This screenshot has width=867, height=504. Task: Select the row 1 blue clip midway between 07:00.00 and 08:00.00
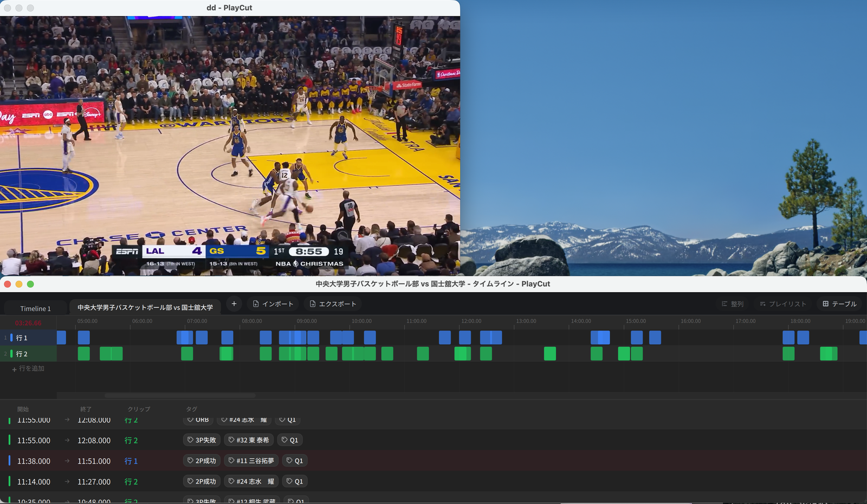[227, 338]
